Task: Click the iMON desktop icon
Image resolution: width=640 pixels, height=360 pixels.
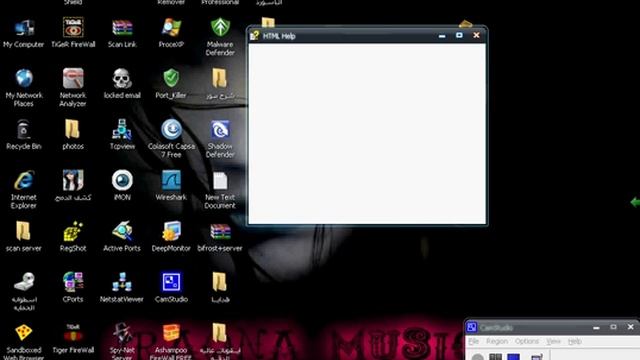Action: pos(122,180)
